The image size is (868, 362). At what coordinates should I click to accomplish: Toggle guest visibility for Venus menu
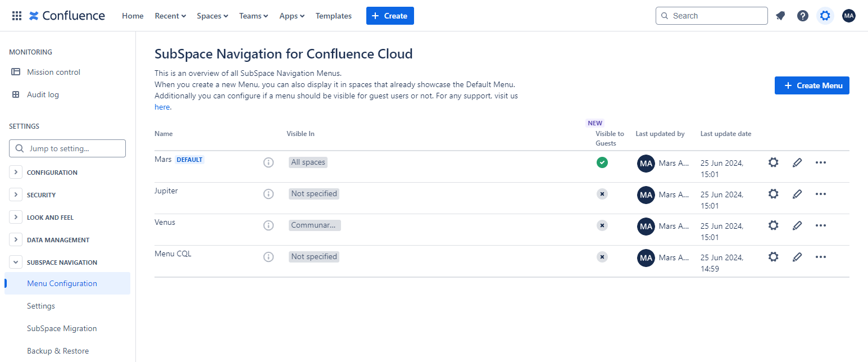(x=602, y=225)
